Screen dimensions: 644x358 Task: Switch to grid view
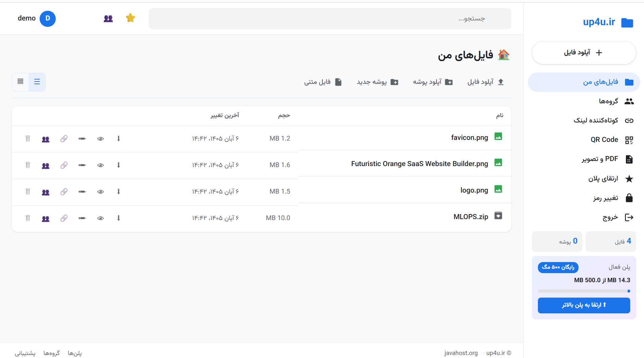20,82
